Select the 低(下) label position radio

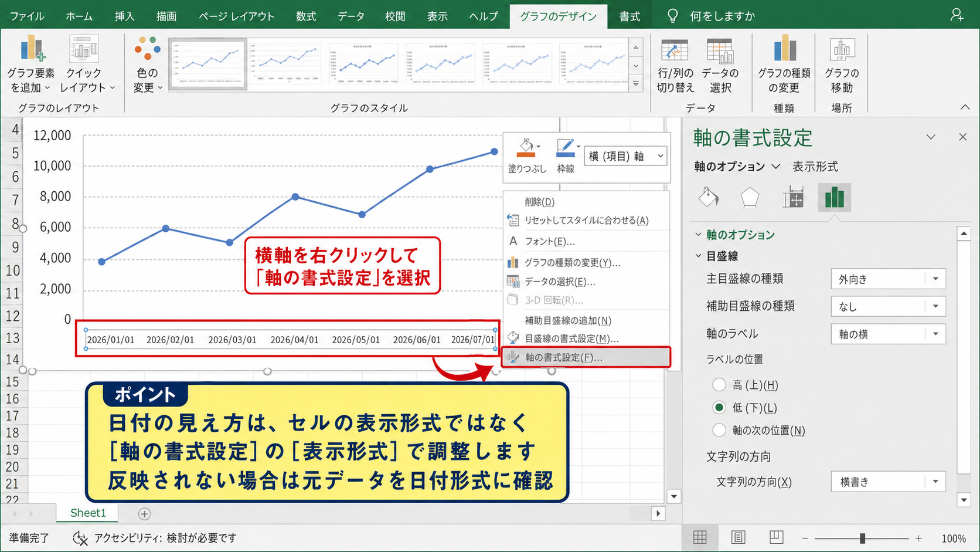(719, 407)
